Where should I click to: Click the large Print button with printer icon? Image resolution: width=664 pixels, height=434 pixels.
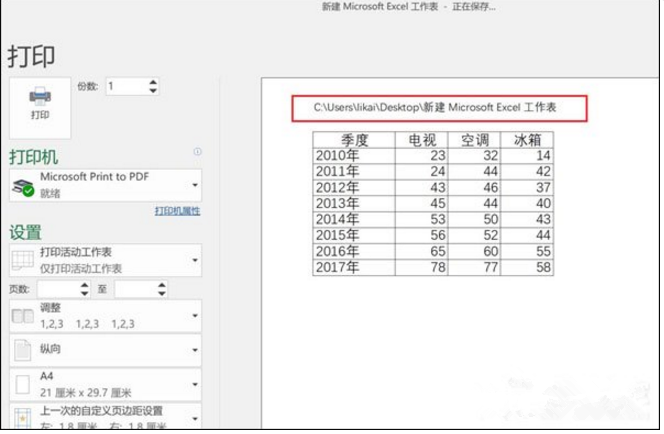tap(40, 108)
